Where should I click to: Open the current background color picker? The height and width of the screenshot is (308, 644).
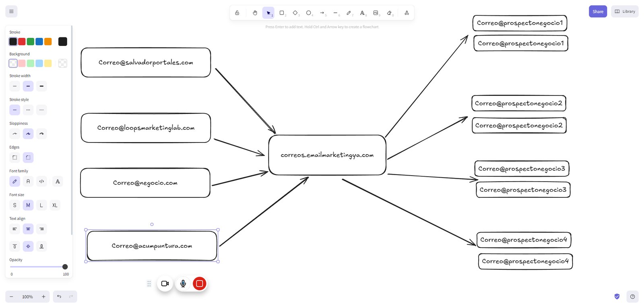point(63,63)
